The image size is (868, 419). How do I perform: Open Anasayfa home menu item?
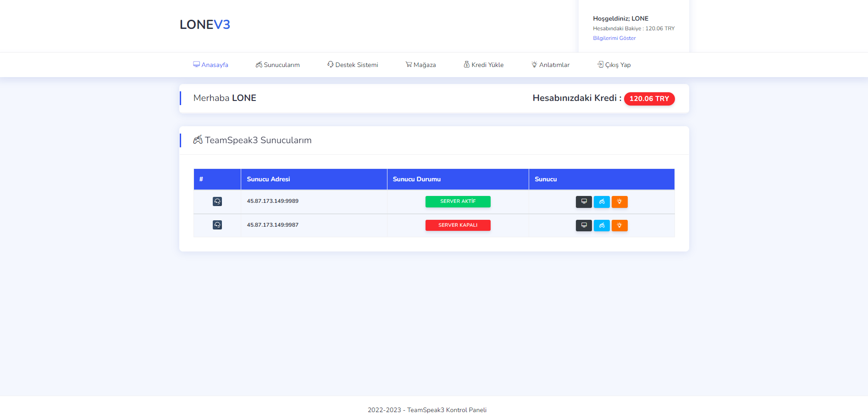(x=210, y=65)
